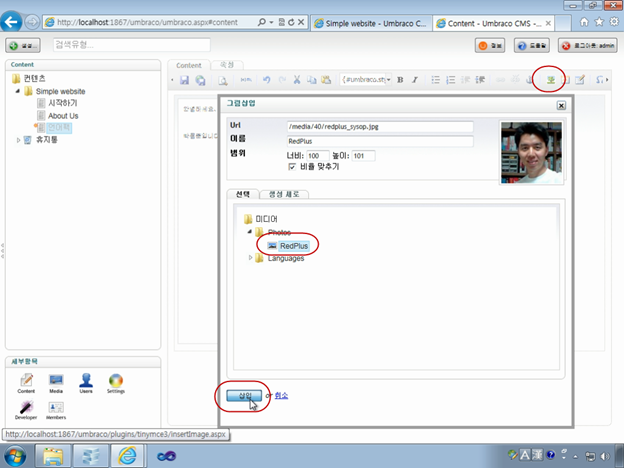Click the 삽입 insert button
The width and height of the screenshot is (624, 468).
pyautogui.click(x=244, y=396)
